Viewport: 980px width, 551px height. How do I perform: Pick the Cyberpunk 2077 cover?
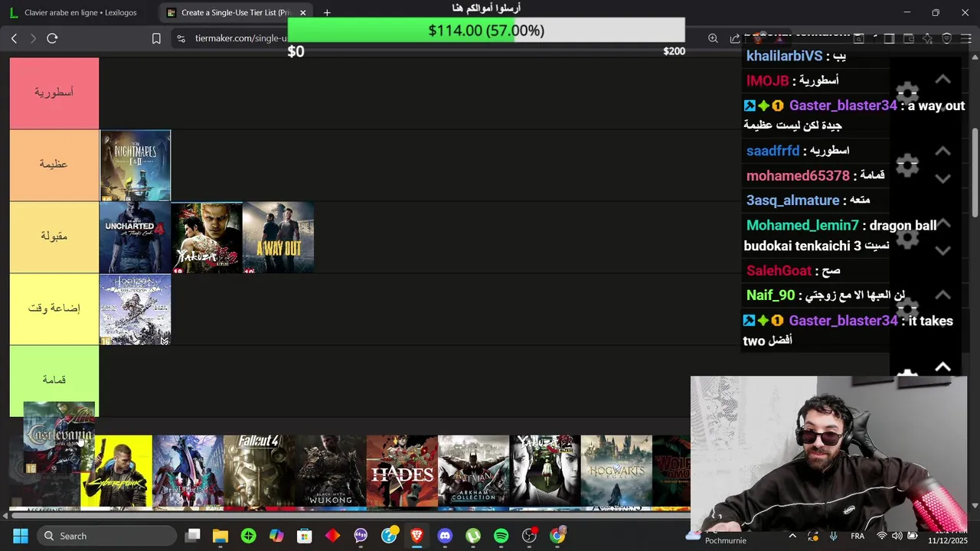click(116, 471)
